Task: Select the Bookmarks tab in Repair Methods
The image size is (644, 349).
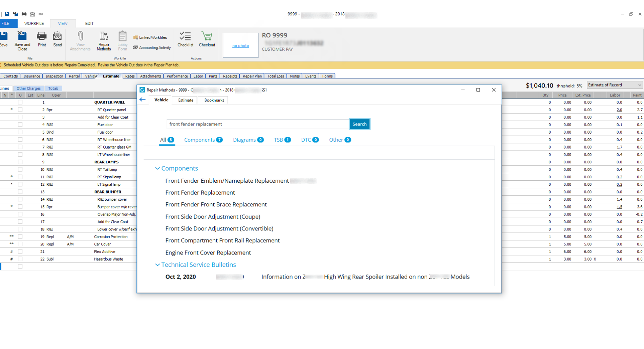Action: [214, 100]
